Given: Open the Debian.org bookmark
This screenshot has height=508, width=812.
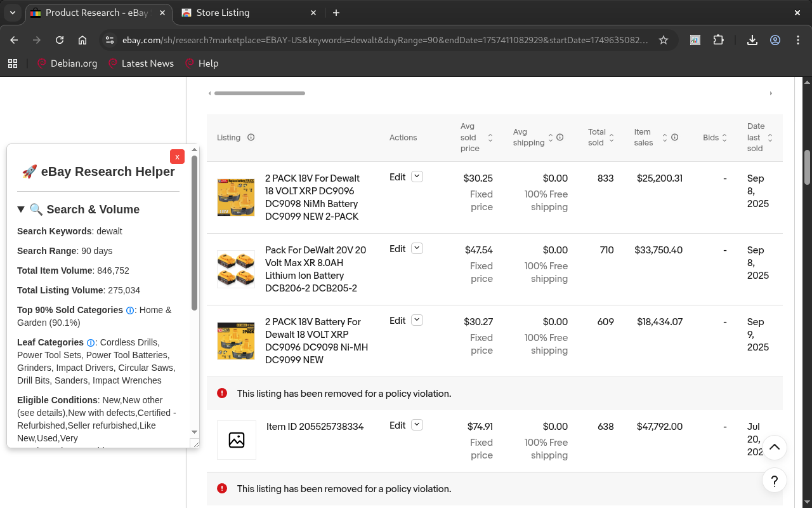Looking at the screenshot, I should click(x=67, y=63).
